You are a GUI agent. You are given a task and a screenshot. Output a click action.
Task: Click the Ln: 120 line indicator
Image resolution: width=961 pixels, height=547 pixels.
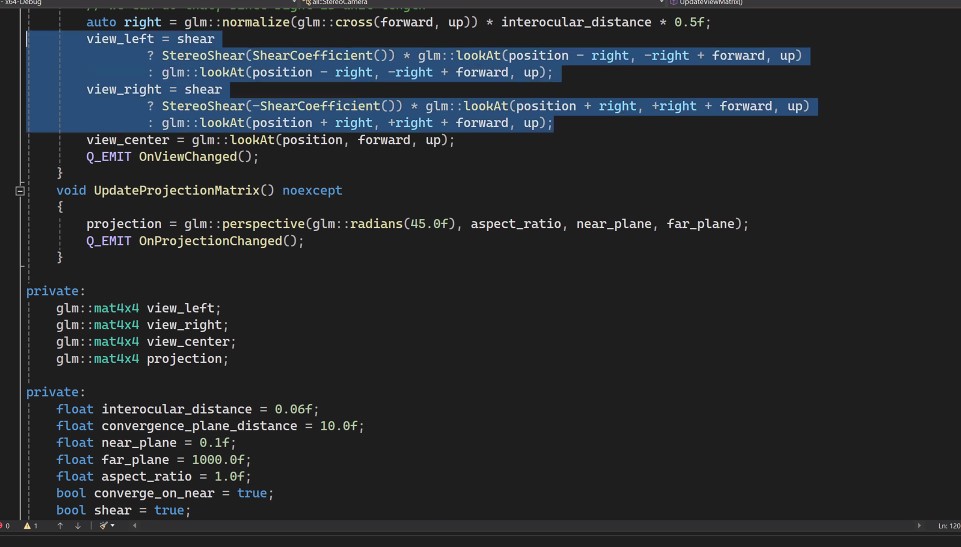tap(948, 525)
